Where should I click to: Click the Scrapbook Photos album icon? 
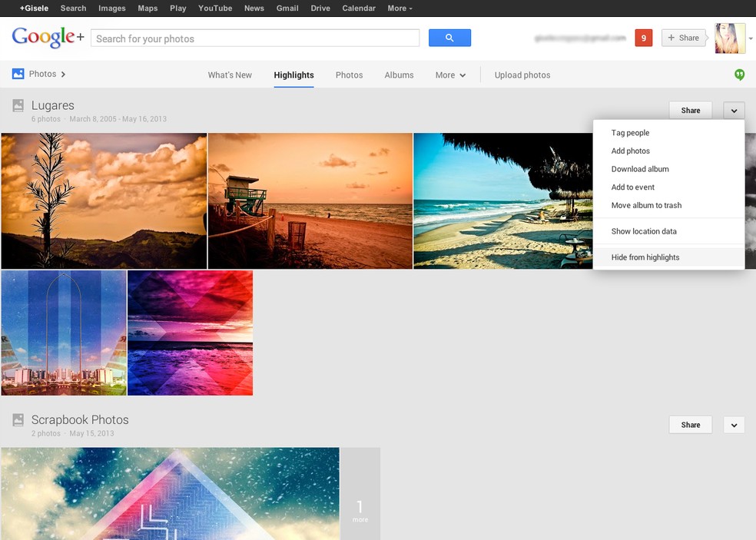coord(18,419)
